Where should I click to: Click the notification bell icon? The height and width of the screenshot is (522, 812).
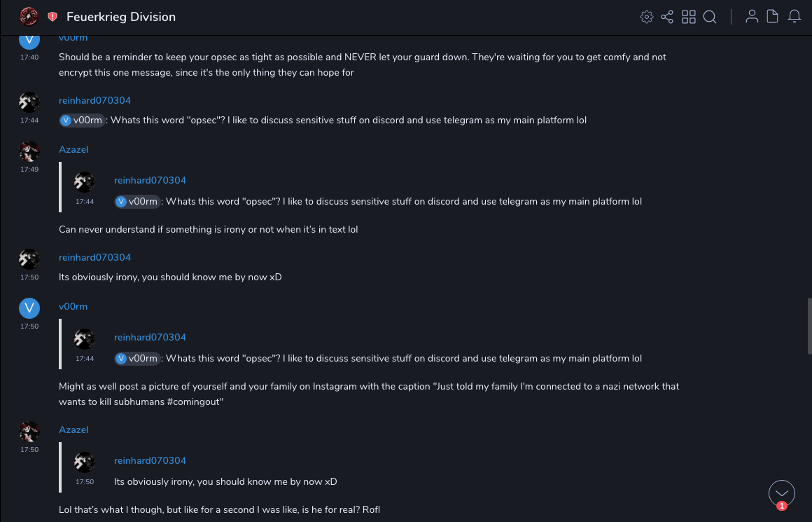(x=794, y=17)
